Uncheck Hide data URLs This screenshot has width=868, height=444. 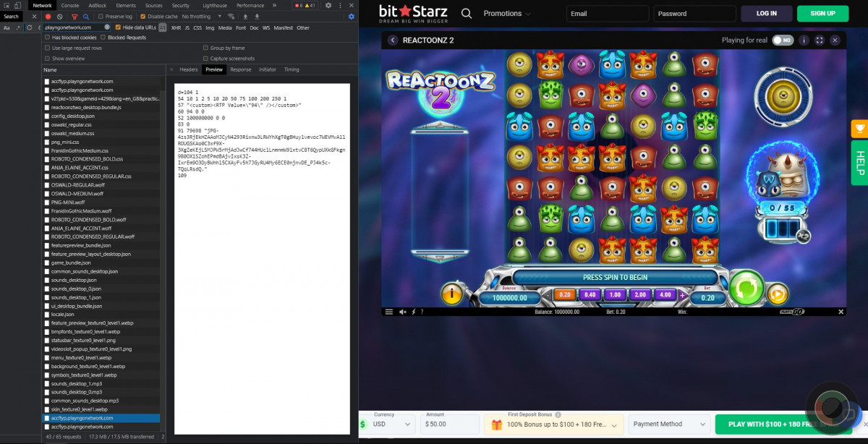(118, 27)
